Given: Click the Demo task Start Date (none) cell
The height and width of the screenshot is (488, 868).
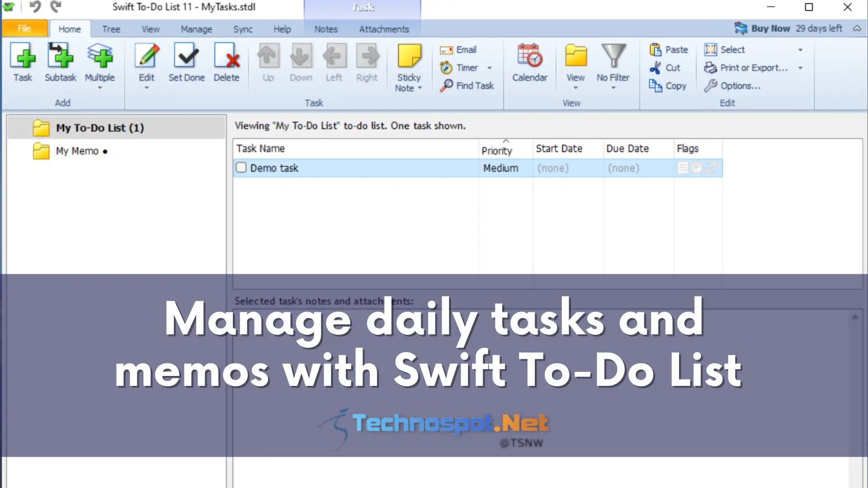Looking at the screenshot, I should tap(568, 168).
